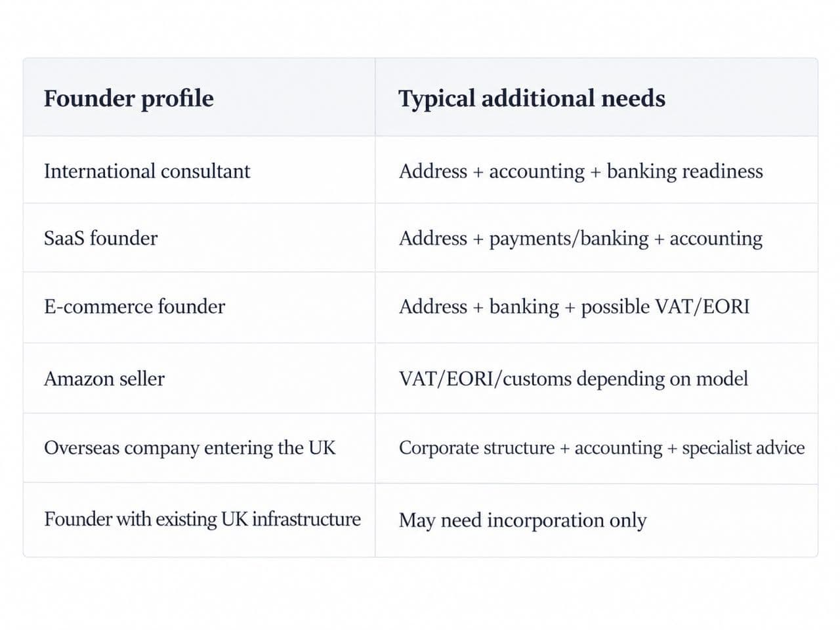Image resolution: width=840 pixels, height=630 pixels.
Task: Select Founder with existing UK infrastructure cell
Action: click(199, 520)
